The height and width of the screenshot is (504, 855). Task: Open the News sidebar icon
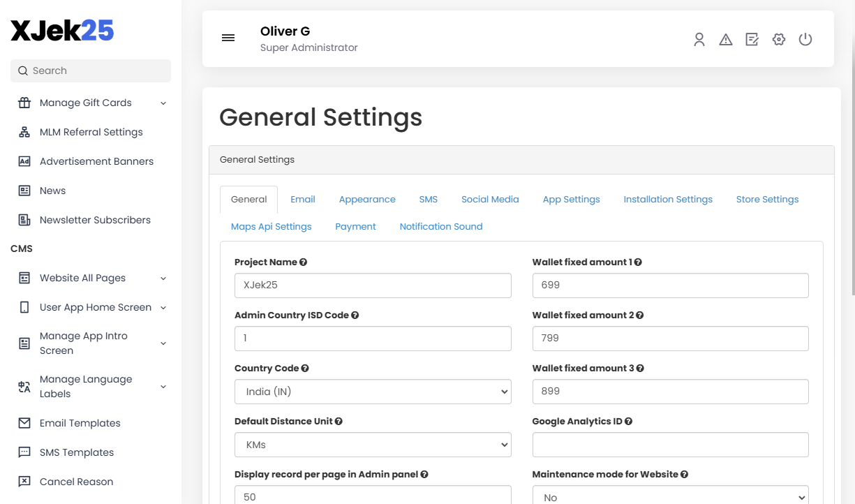(23, 191)
